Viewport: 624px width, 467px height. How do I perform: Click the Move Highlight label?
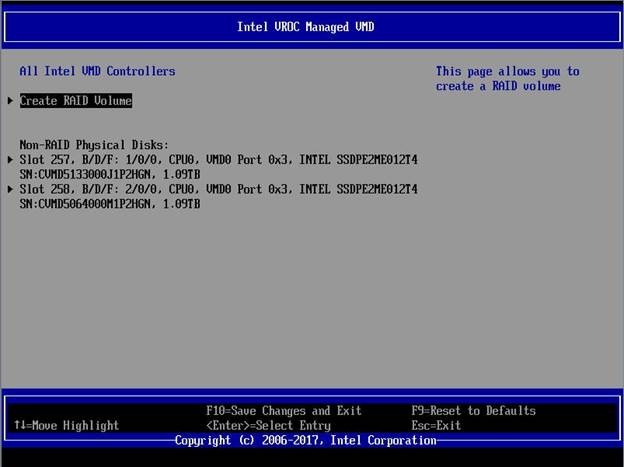click(75, 425)
